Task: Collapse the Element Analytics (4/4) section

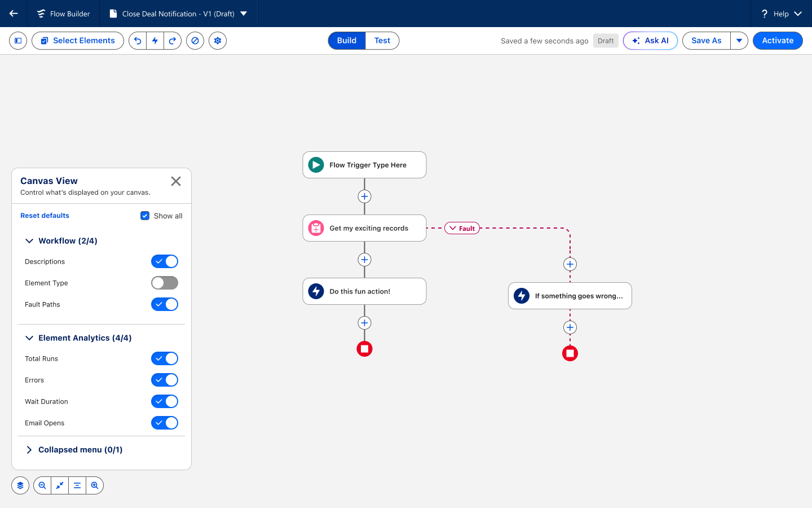Action: tap(29, 338)
